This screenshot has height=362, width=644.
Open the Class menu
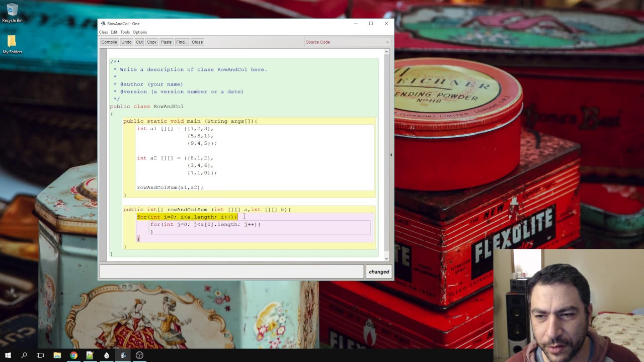(x=103, y=32)
